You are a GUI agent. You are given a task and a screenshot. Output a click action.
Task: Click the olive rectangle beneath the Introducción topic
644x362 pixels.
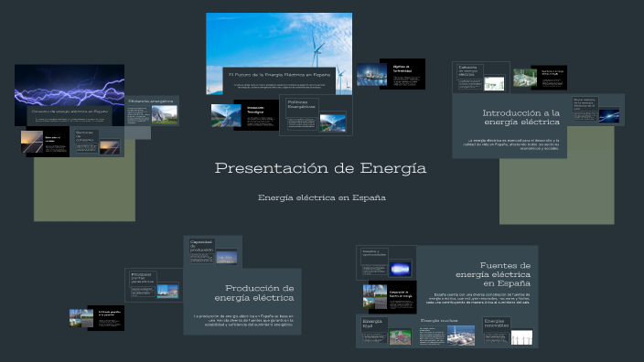[556, 191]
